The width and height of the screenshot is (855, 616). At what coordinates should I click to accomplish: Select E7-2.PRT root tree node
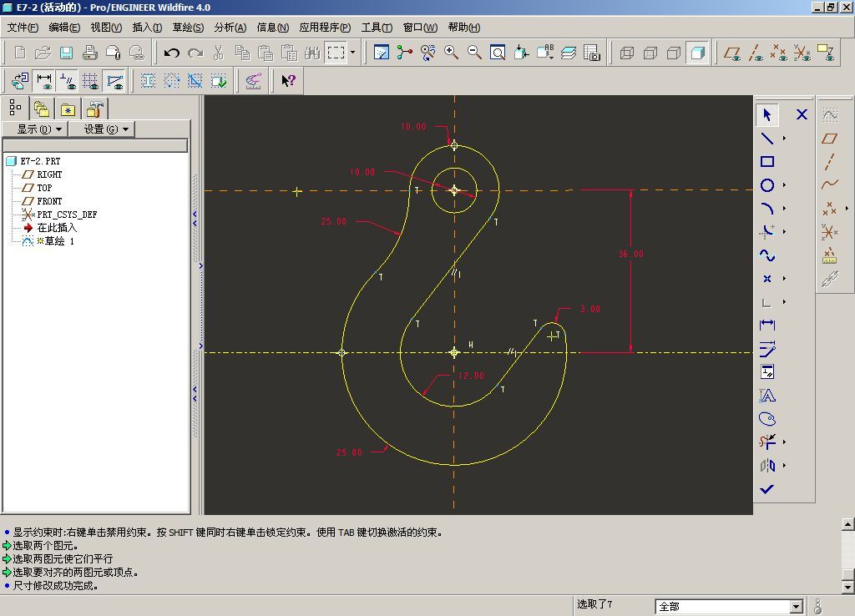pos(40,161)
